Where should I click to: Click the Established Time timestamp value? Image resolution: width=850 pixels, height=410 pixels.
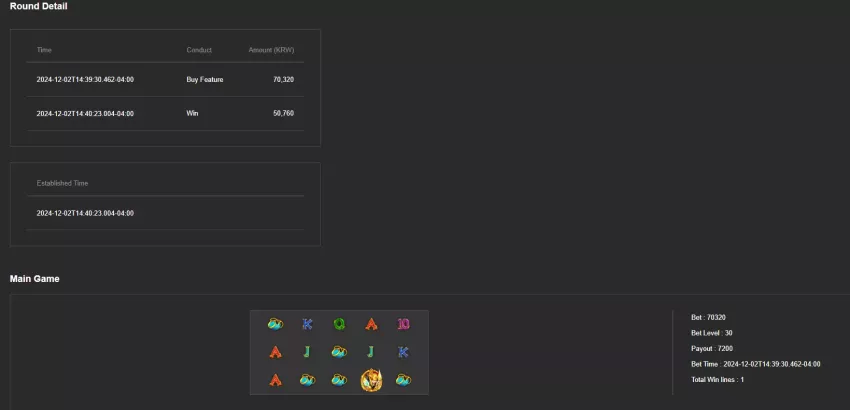click(x=85, y=213)
